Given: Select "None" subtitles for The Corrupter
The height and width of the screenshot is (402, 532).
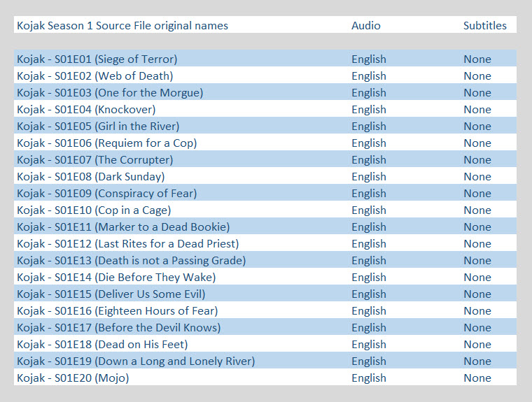Looking at the screenshot, I should point(477,159).
